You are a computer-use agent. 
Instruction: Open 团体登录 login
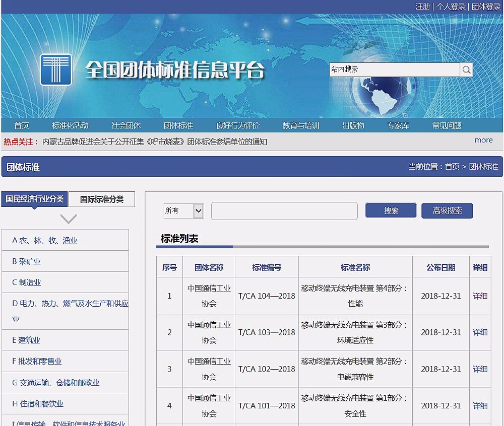point(486,7)
